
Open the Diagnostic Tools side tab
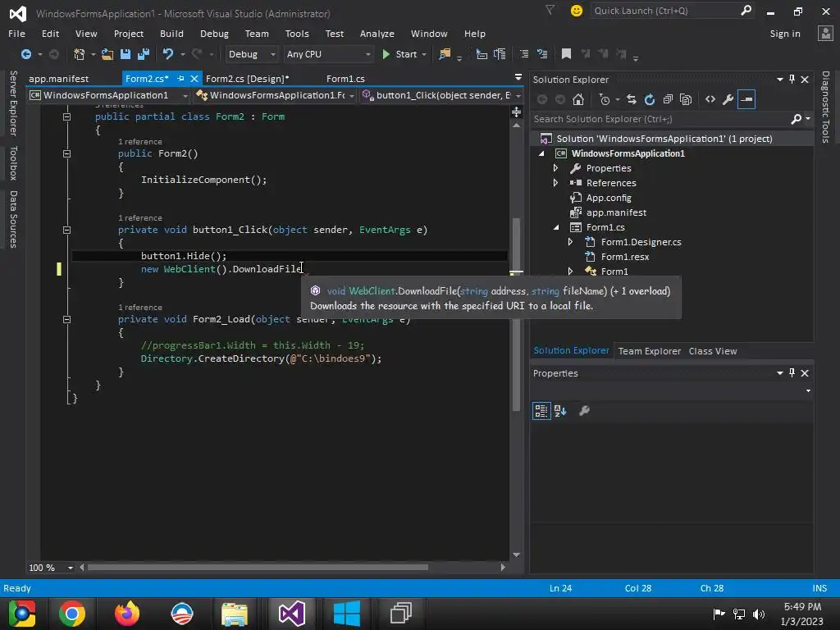[825, 107]
